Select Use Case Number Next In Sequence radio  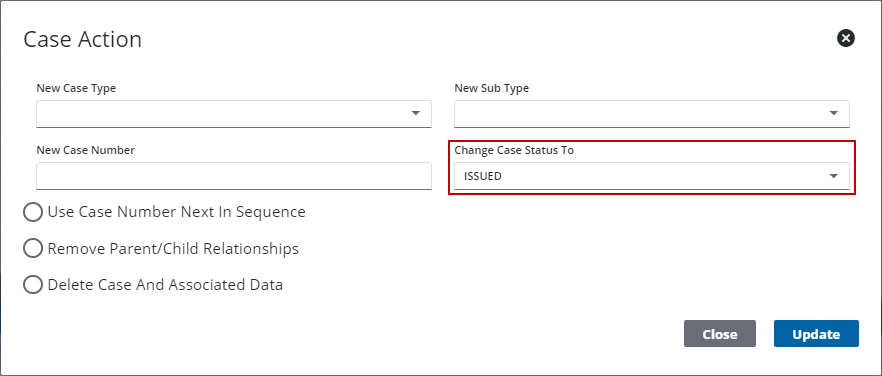[x=33, y=212]
